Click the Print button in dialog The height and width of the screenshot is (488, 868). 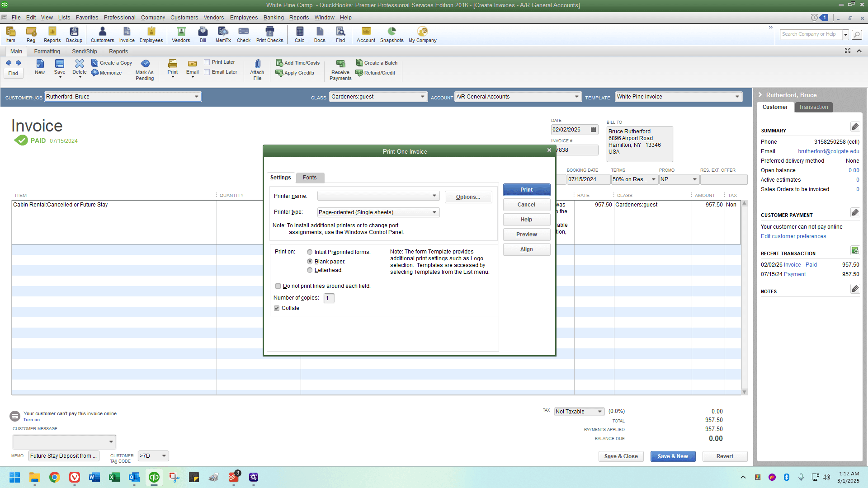527,190
